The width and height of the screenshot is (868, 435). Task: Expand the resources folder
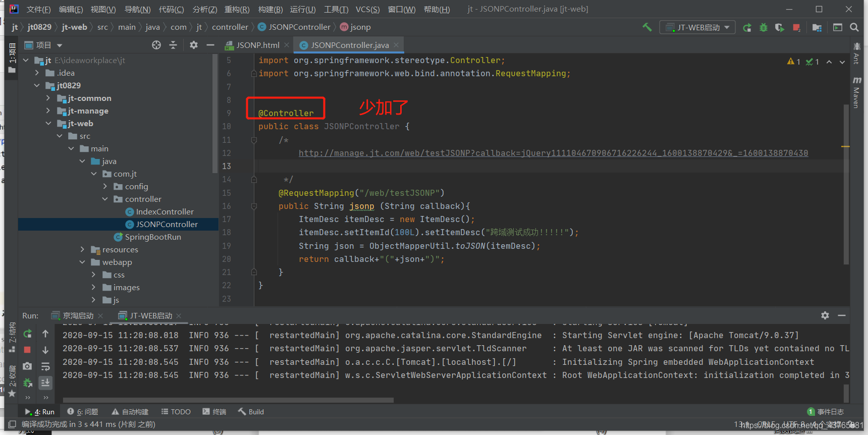click(x=83, y=249)
